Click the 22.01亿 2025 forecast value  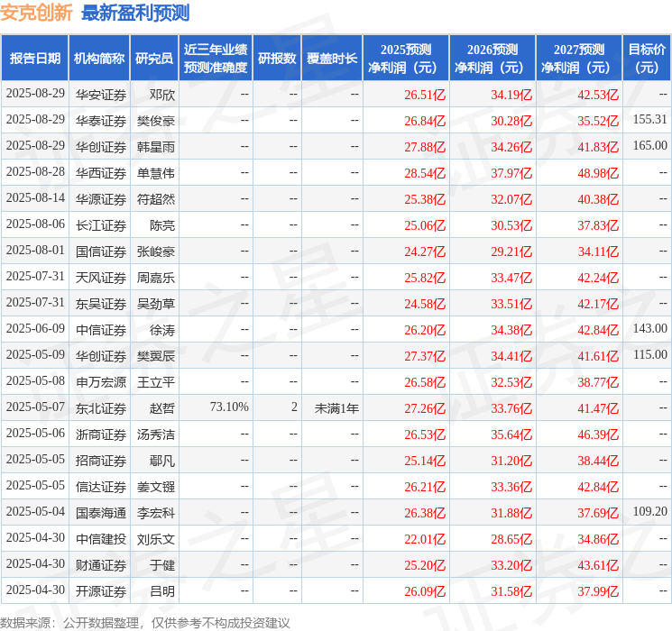pyautogui.click(x=425, y=539)
